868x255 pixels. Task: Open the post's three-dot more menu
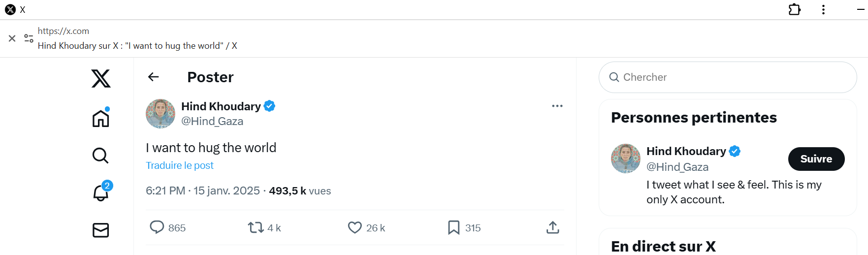557,106
